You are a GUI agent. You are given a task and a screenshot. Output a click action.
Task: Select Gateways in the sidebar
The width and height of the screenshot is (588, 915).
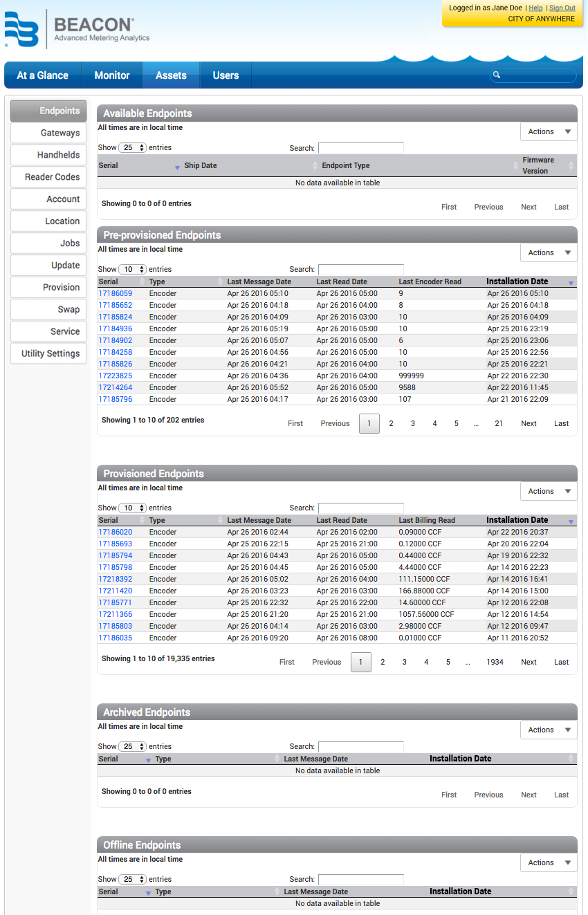click(x=48, y=132)
